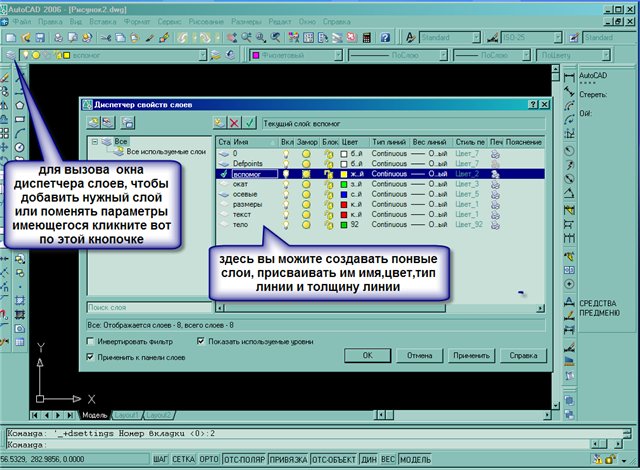This screenshot has height=470, width=640.
Task: Click the plot printer icon for layer 0
Action: click(x=496, y=154)
